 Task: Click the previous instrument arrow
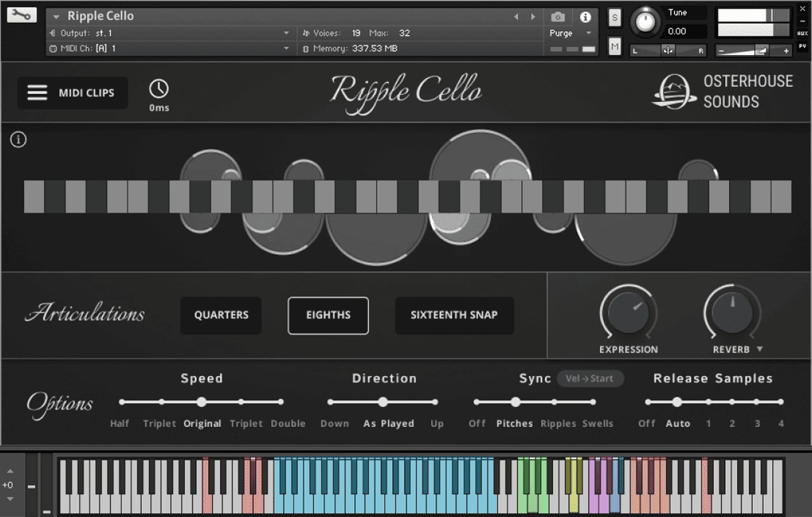pyautogui.click(x=516, y=16)
